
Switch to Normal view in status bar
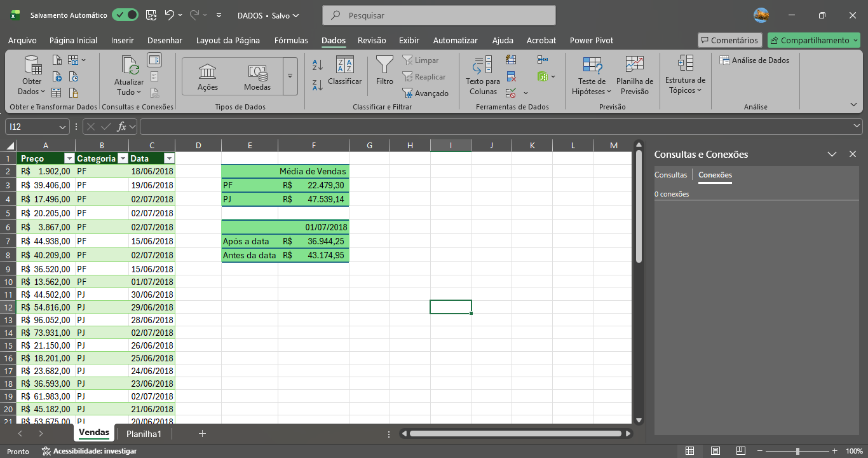(x=689, y=451)
